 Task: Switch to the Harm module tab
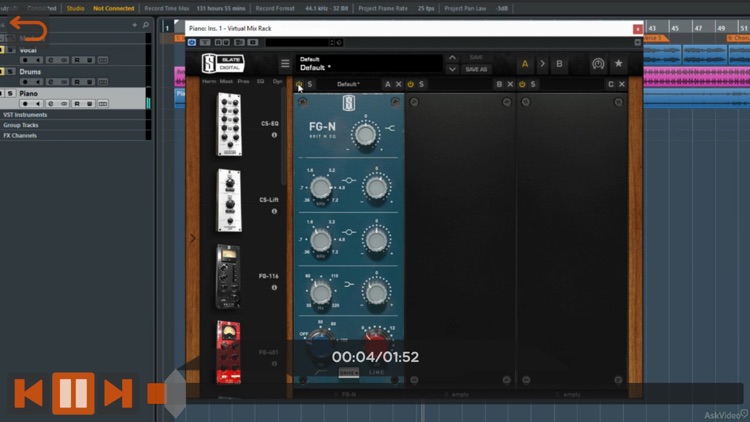(x=209, y=81)
